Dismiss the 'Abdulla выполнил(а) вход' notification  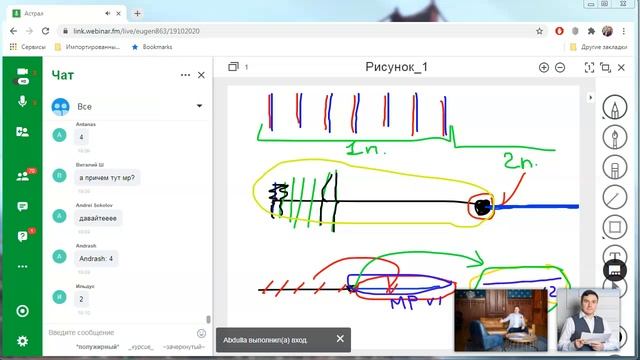tap(340, 339)
